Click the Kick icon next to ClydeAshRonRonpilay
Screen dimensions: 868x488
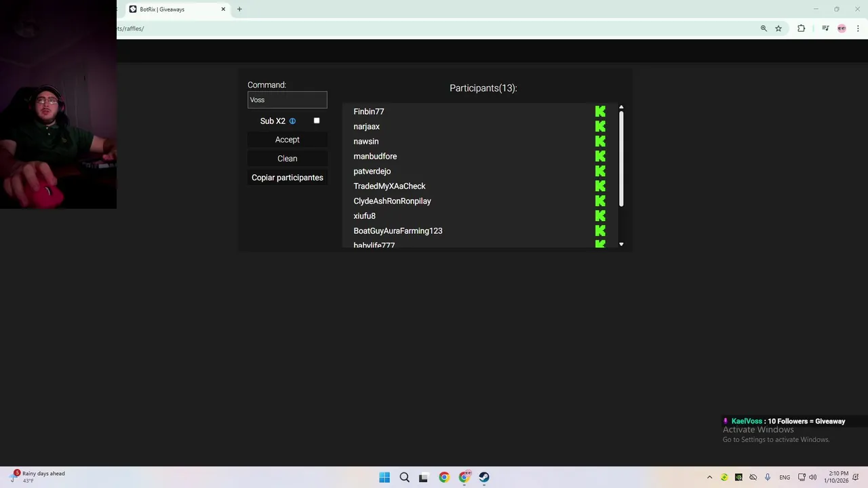coord(600,201)
